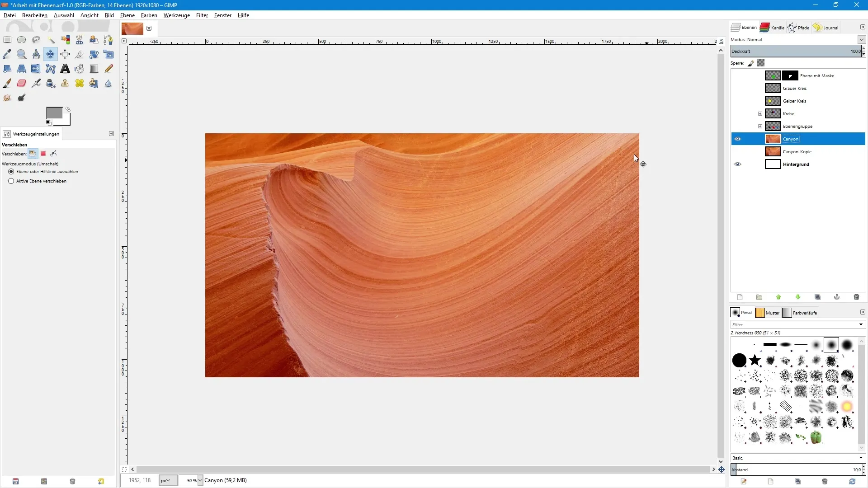The height and width of the screenshot is (488, 868).
Task: Open the Ebene menu
Action: coord(127,15)
